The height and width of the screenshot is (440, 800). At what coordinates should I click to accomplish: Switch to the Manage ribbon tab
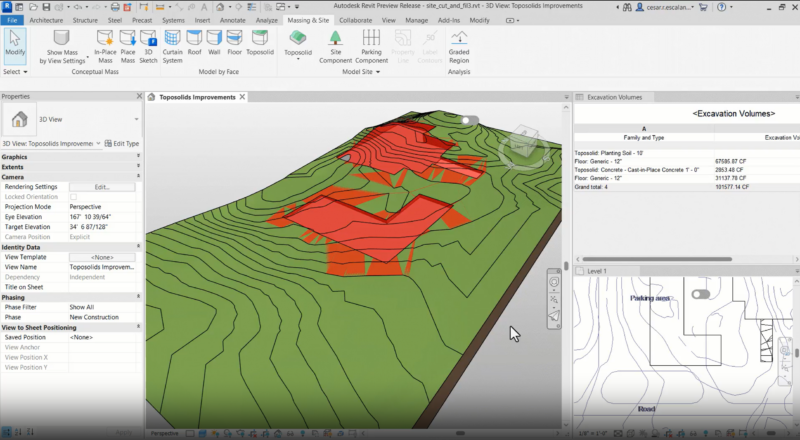pos(416,20)
